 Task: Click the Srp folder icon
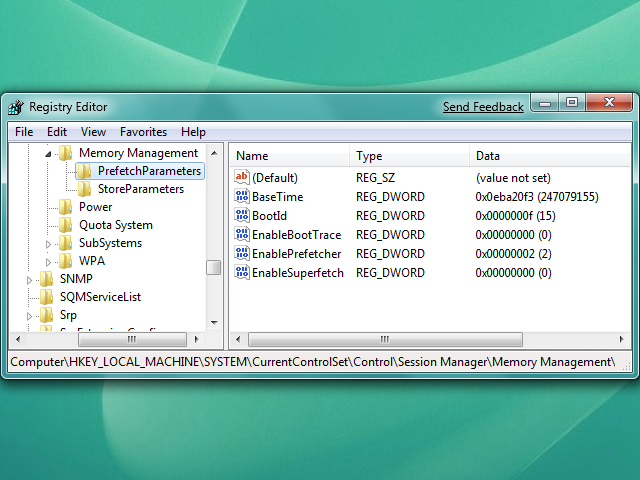[47, 315]
